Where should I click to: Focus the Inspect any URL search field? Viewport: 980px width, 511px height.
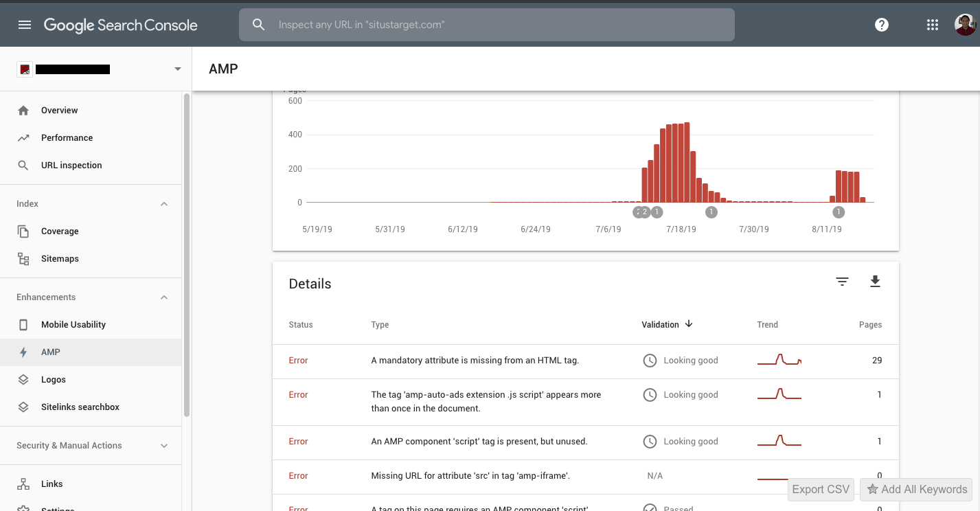486,25
